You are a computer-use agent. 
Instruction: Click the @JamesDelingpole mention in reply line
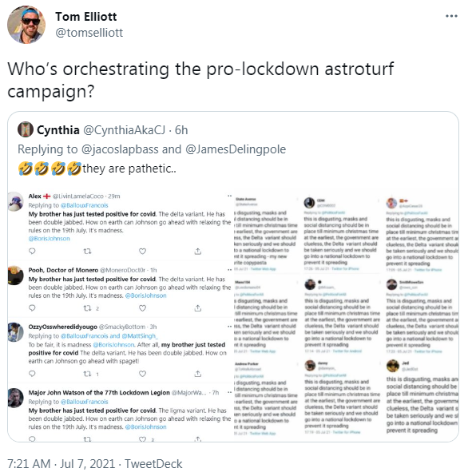click(236, 149)
